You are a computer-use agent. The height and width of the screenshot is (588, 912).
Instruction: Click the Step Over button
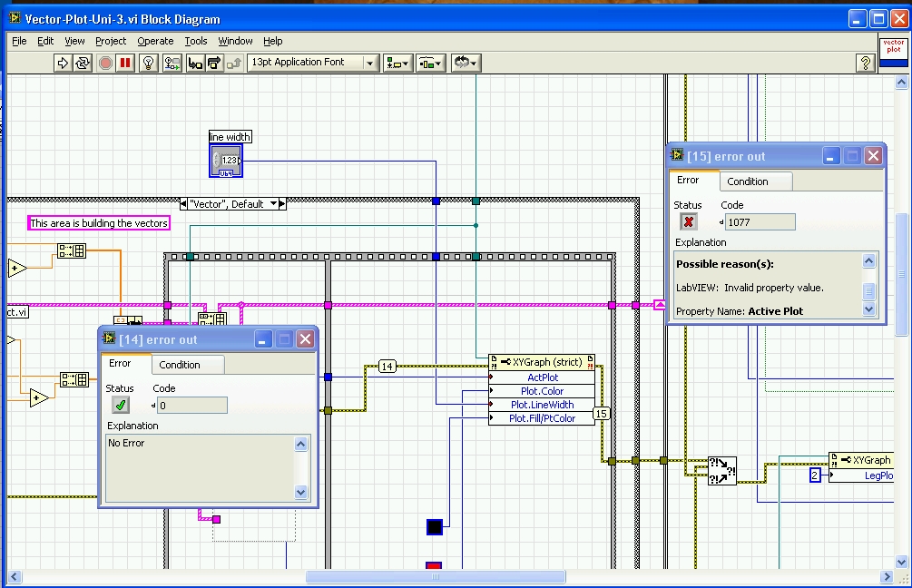tap(214, 63)
